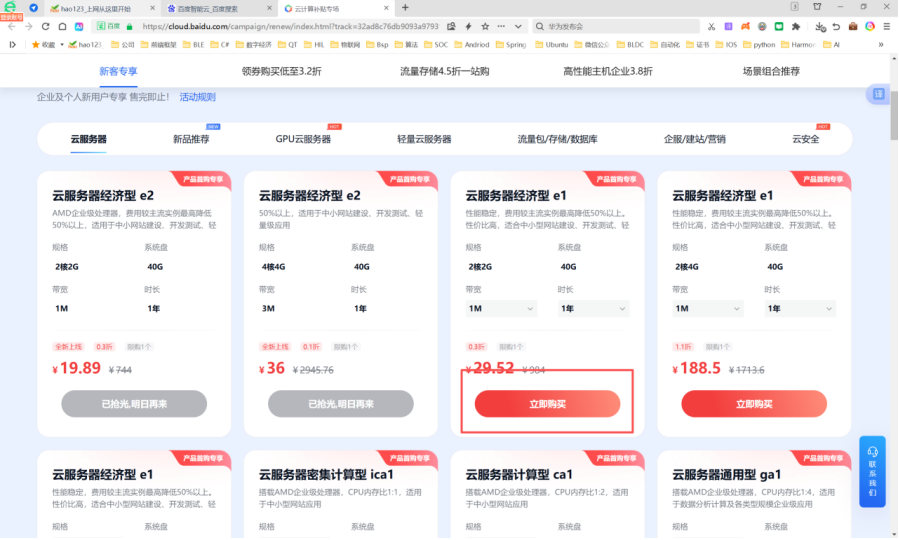
Task: Open 时长 1年 dropdown on e1 2核4G card
Action: [800, 308]
